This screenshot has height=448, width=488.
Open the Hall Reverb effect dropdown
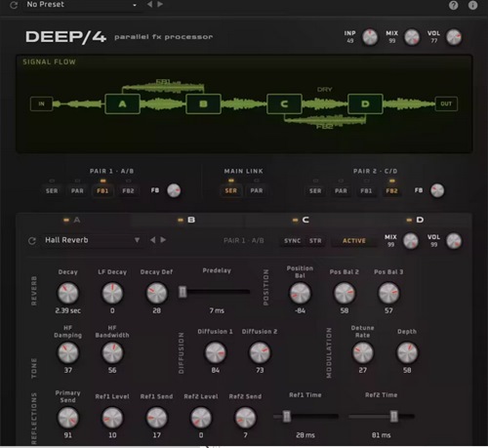point(93,240)
